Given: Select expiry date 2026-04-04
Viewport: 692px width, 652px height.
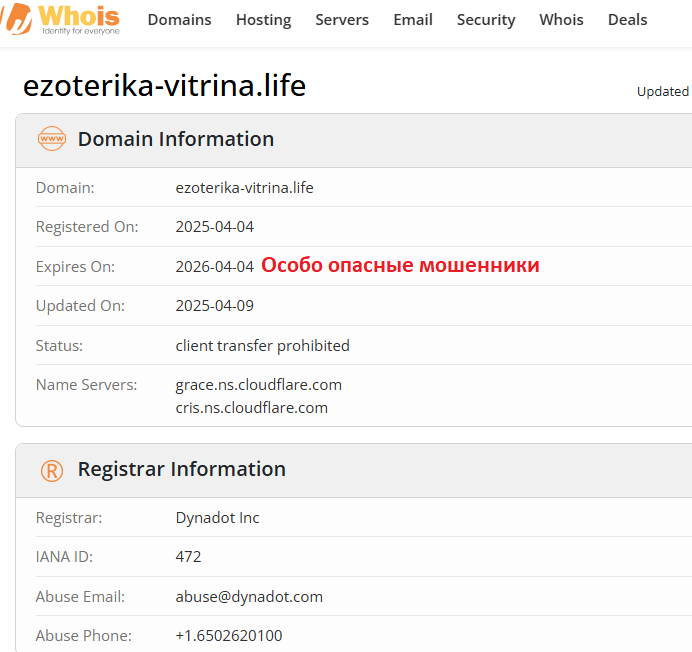Looking at the screenshot, I should (215, 267).
